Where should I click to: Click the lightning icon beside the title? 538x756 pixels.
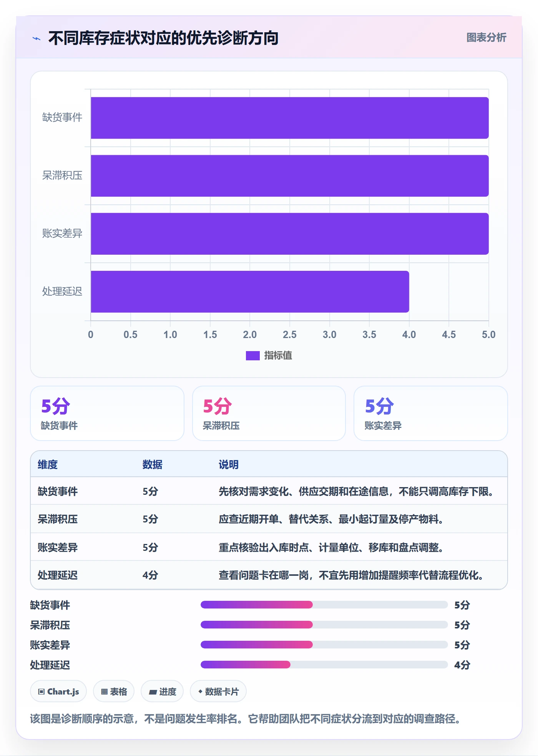click(37, 38)
